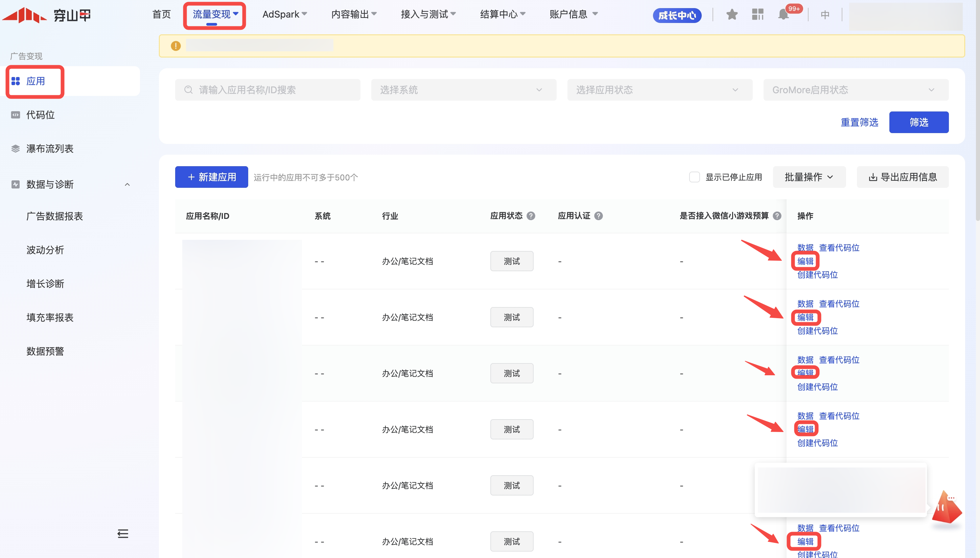
Task: Click the 新建应用 button
Action: click(x=211, y=177)
